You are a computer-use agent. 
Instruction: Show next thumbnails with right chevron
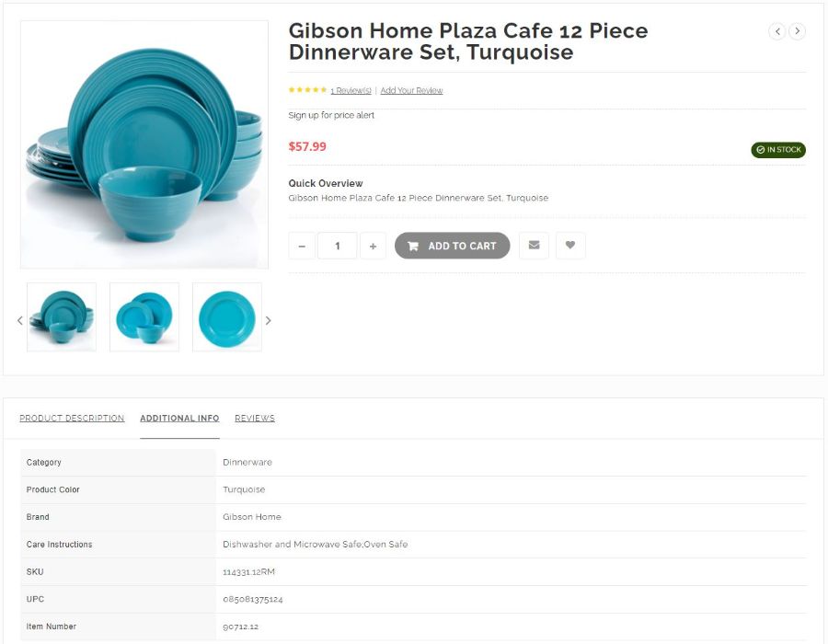click(x=269, y=320)
